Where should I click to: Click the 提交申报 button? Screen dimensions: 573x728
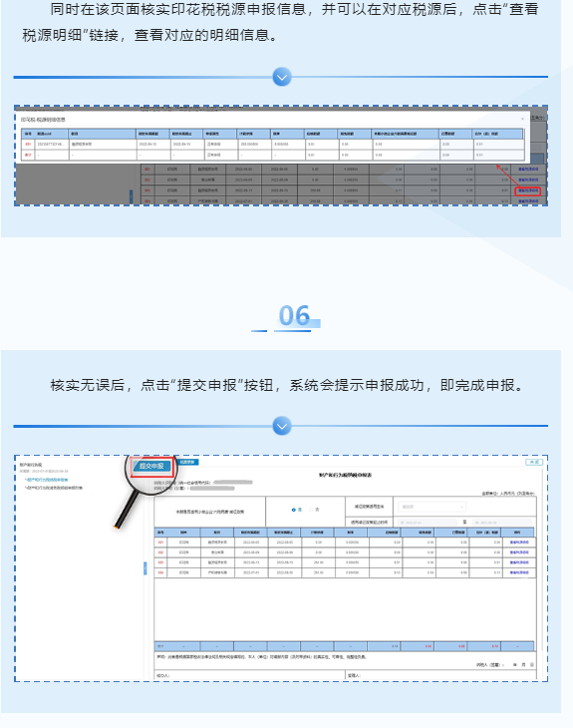coord(151,466)
